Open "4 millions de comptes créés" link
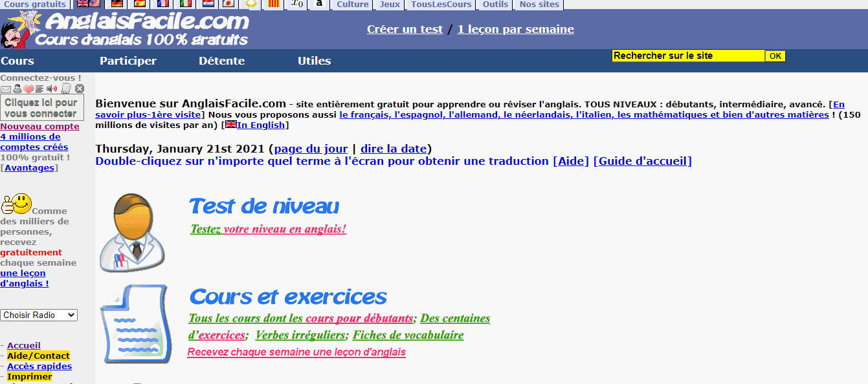Image resolution: width=868 pixels, height=384 pixels. [34, 142]
